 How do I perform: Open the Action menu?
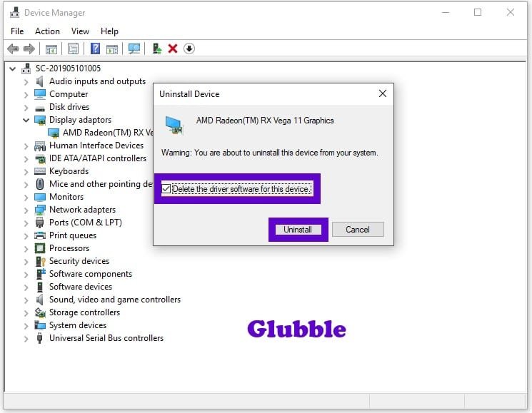tap(48, 31)
